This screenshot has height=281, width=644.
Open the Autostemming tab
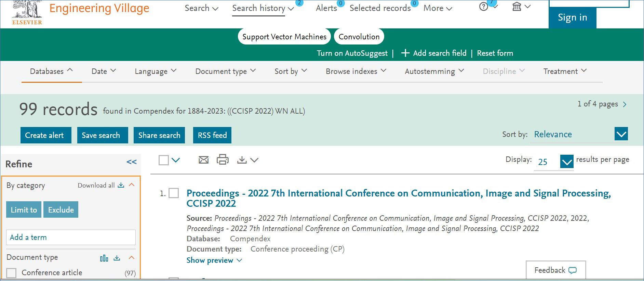pos(434,71)
